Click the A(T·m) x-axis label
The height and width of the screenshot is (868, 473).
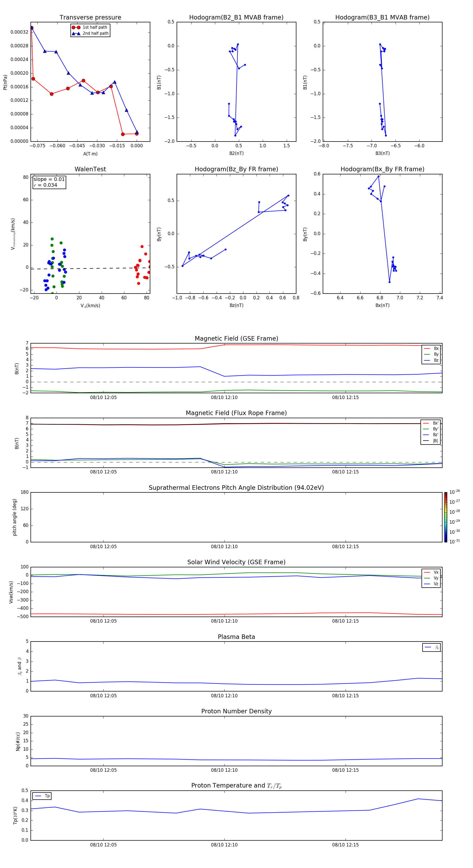click(x=90, y=154)
